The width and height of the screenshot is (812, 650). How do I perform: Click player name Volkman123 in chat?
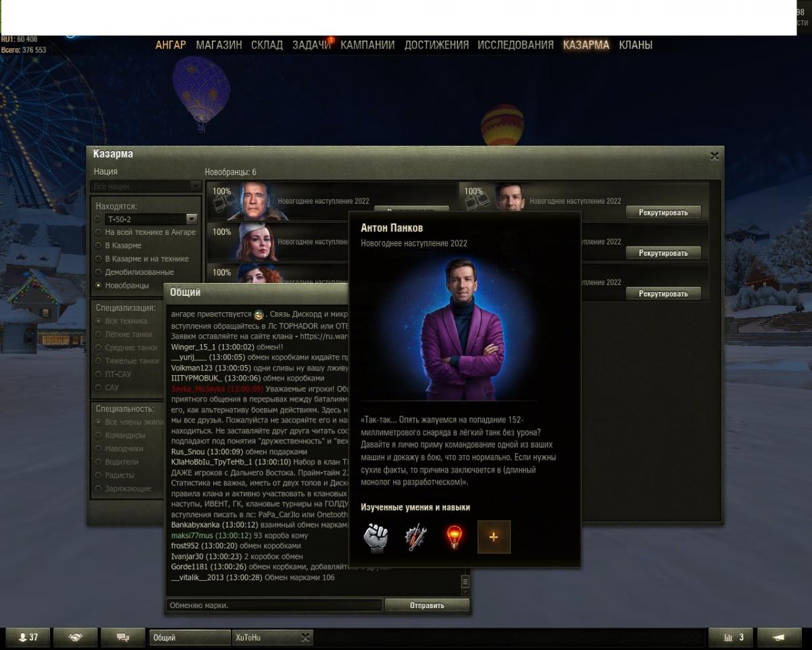(192, 368)
